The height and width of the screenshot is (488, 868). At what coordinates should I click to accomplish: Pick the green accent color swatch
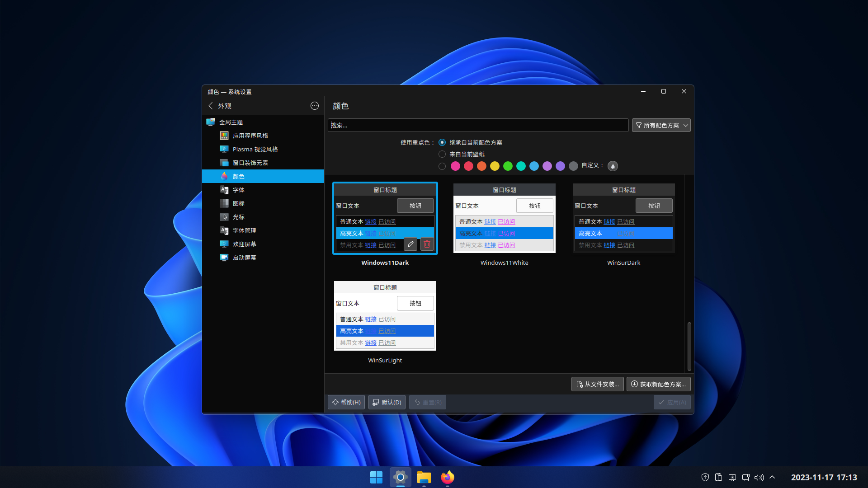tap(508, 166)
